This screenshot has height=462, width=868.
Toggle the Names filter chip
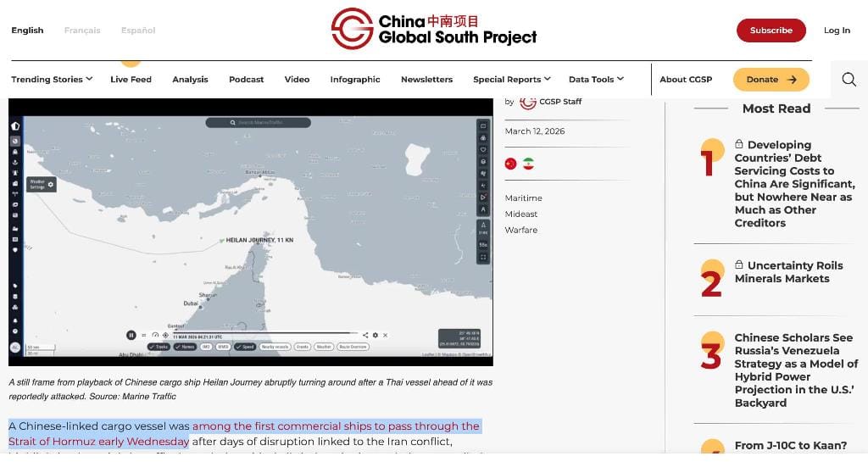[x=185, y=347]
